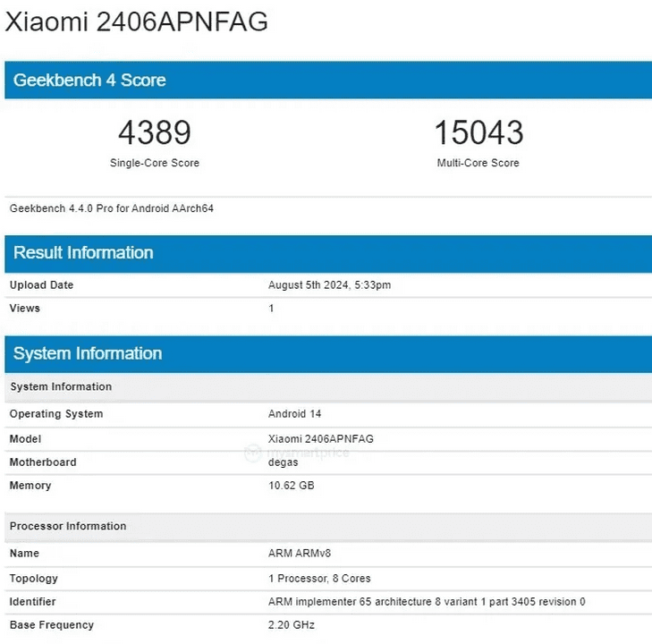Click the Single-Core Score label
Viewport: 652px width, 644px height.
(154, 163)
